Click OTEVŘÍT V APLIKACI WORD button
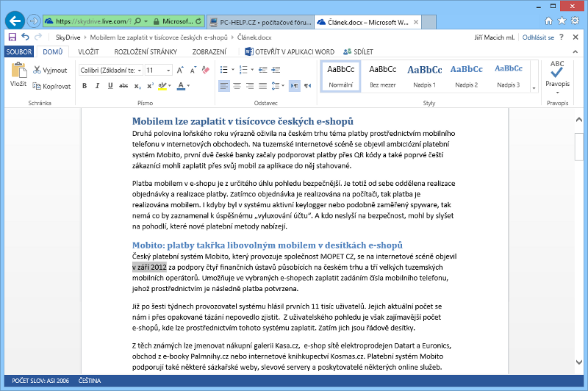The height and width of the screenshot is (391, 588). 290,52
